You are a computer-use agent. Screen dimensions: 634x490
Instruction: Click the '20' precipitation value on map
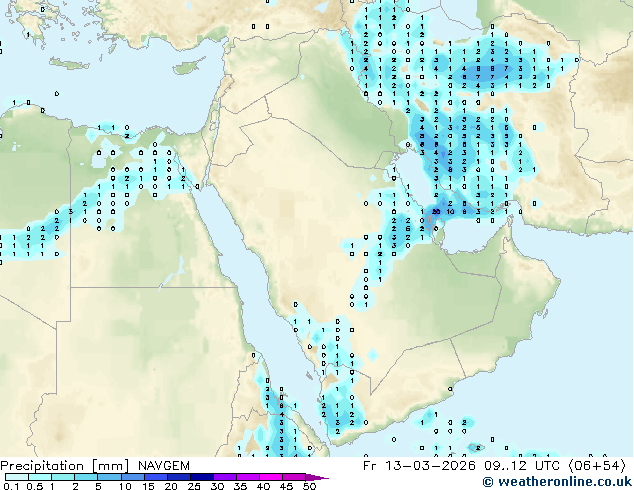click(436, 211)
